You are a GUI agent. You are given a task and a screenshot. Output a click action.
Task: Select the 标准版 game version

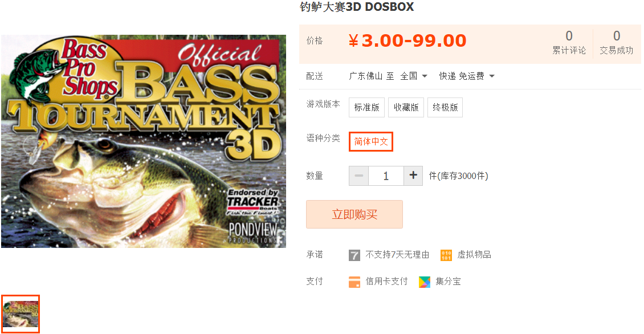click(x=367, y=107)
